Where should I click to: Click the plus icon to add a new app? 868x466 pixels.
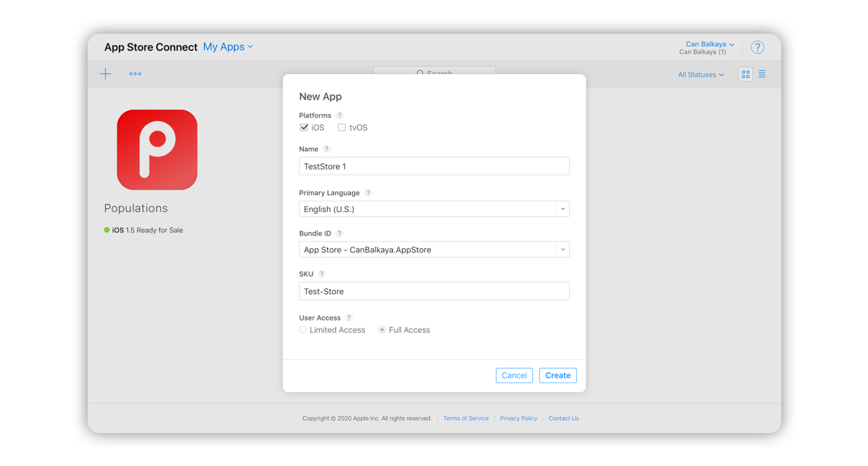point(105,74)
